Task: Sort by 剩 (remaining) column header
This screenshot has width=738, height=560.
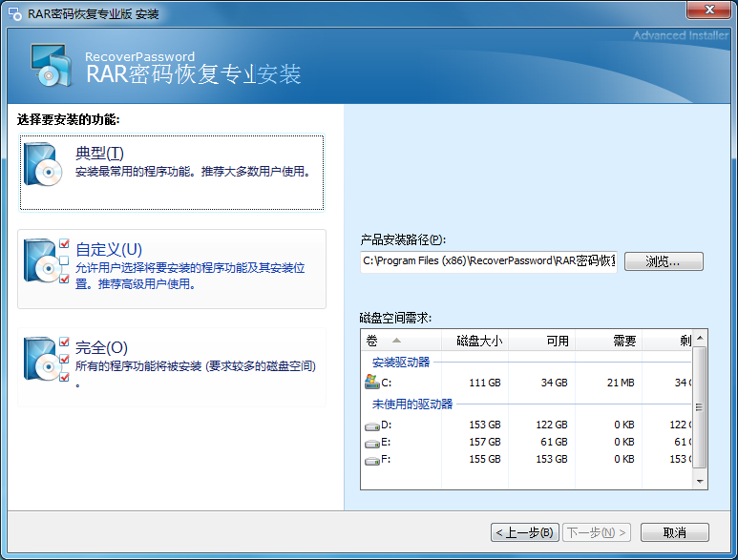Action: 667,341
